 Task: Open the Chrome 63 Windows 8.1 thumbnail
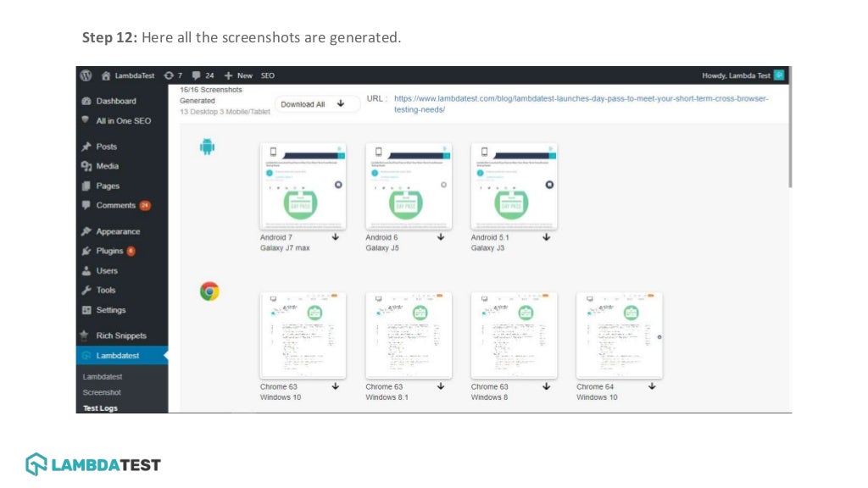click(x=409, y=335)
